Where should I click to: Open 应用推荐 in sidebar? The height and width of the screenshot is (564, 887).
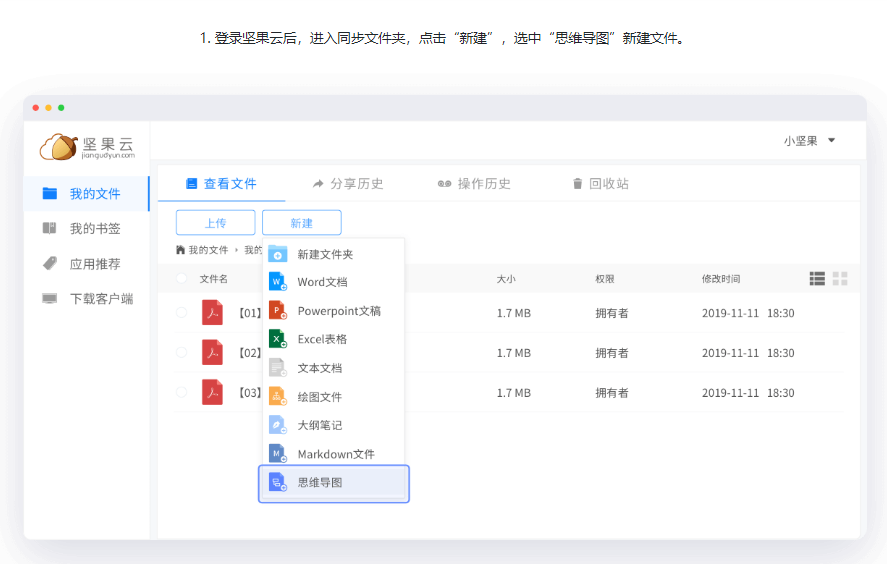point(86,264)
